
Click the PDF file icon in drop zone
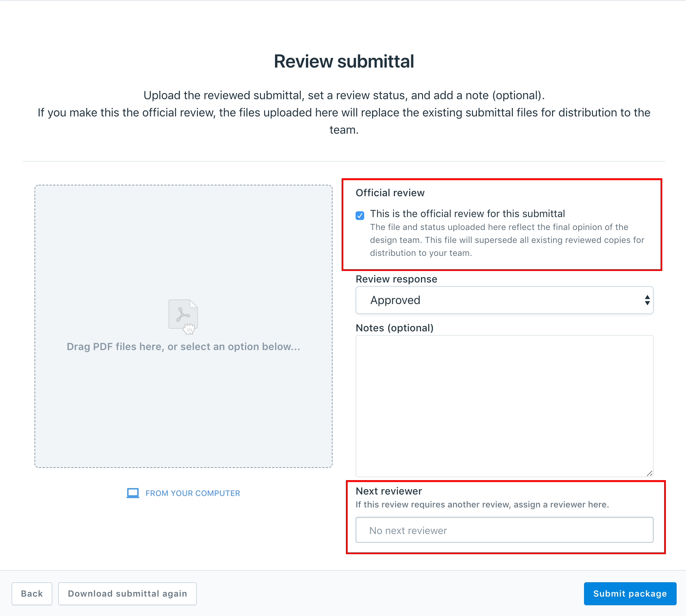pyautogui.click(x=183, y=316)
